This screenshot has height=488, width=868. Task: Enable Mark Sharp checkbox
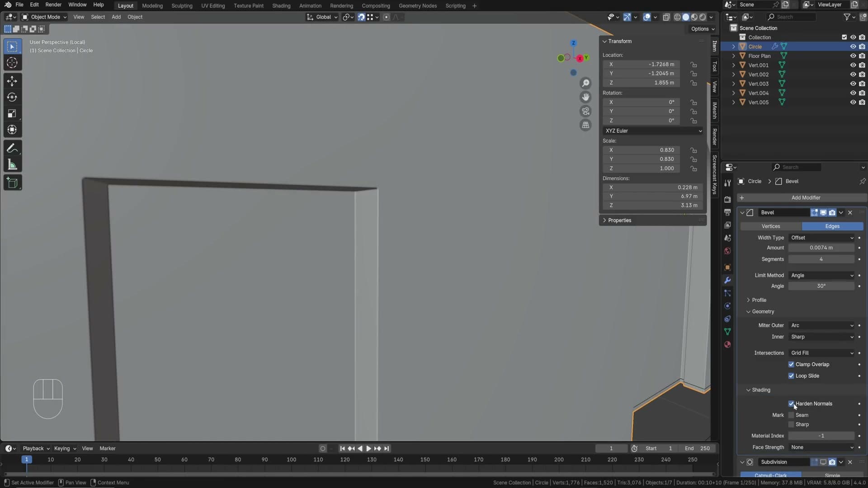(x=791, y=424)
